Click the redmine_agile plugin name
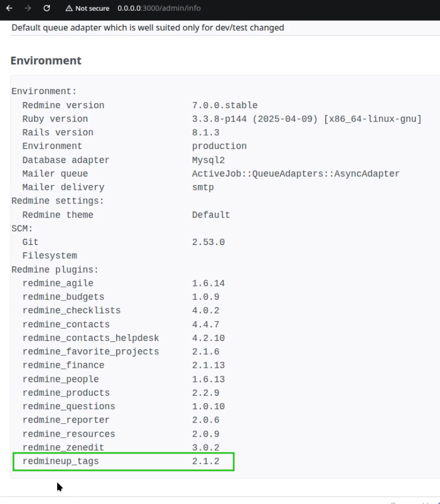The image size is (440, 504). pos(58,283)
